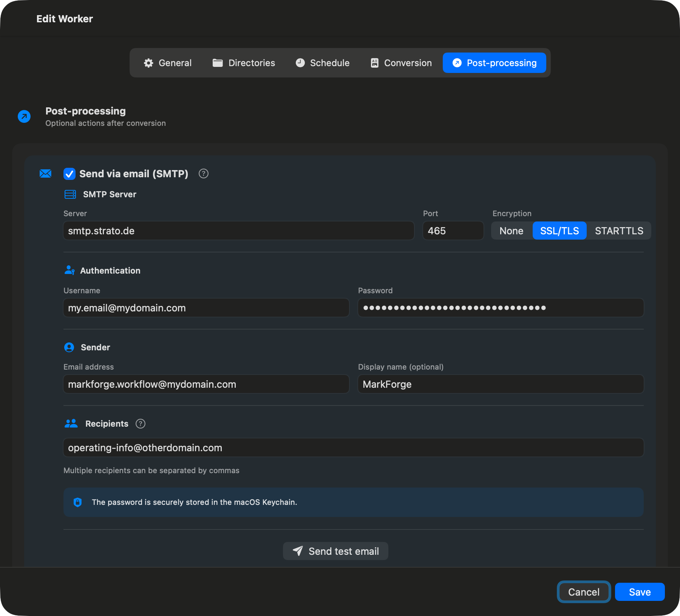Click the help icon next to Send via email (SMTP)
The image size is (680, 616).
[x=204, y=173]
